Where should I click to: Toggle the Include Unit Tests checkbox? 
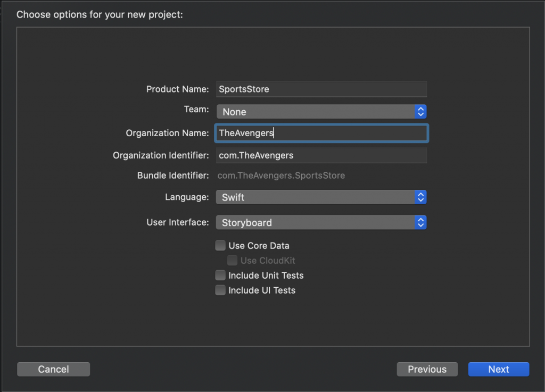click(x=220, y=276)
